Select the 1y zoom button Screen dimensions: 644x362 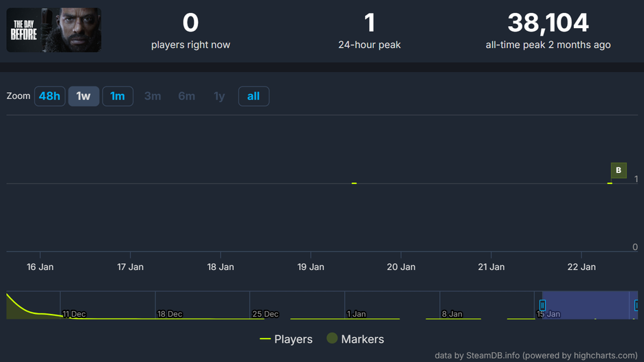[x=219, y=96]
